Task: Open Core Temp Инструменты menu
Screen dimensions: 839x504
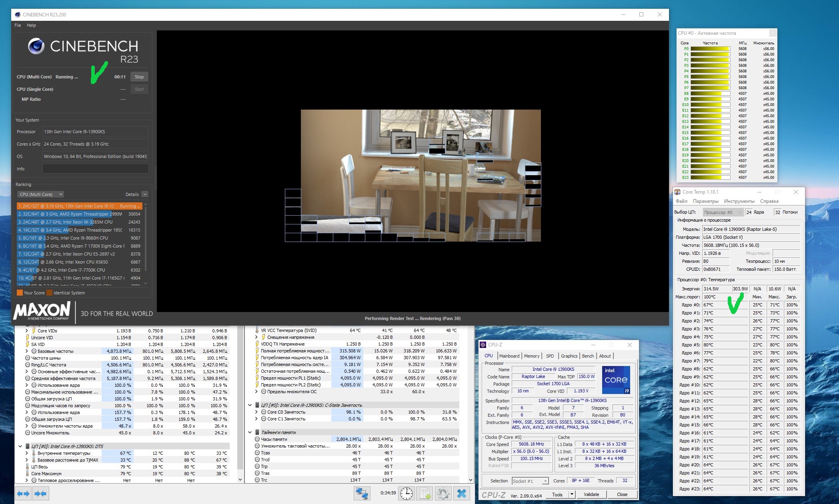Action: (739, 201)
